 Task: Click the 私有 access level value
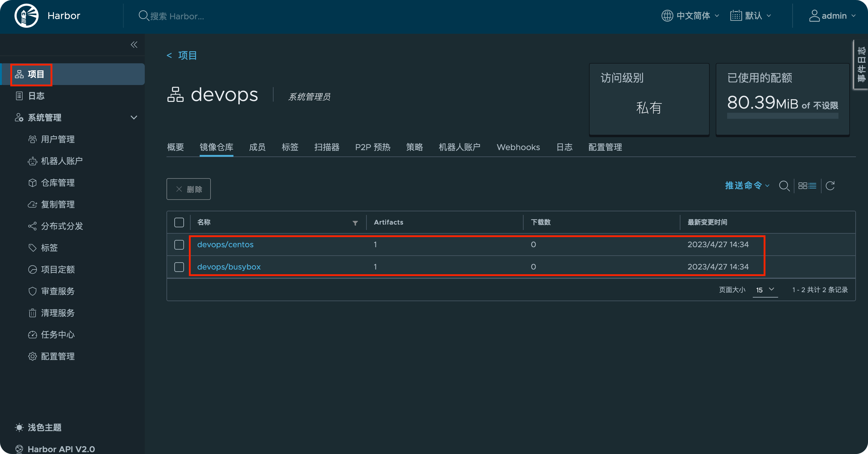click(x=649, y=108)
